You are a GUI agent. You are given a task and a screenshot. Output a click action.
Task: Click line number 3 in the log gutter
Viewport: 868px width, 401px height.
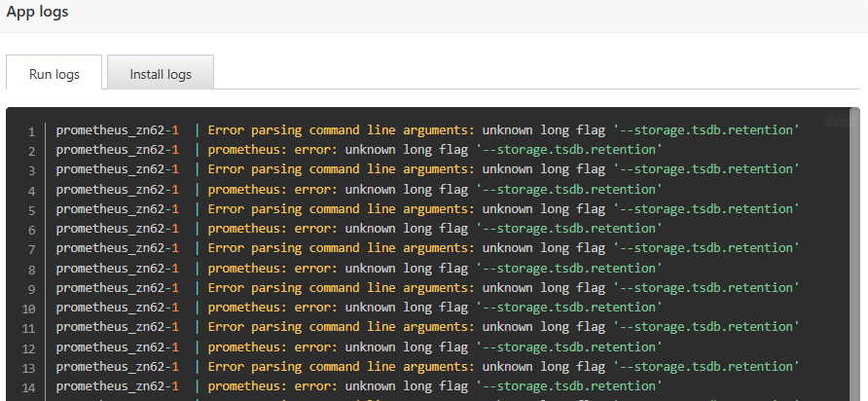click(x=31, y=170)
